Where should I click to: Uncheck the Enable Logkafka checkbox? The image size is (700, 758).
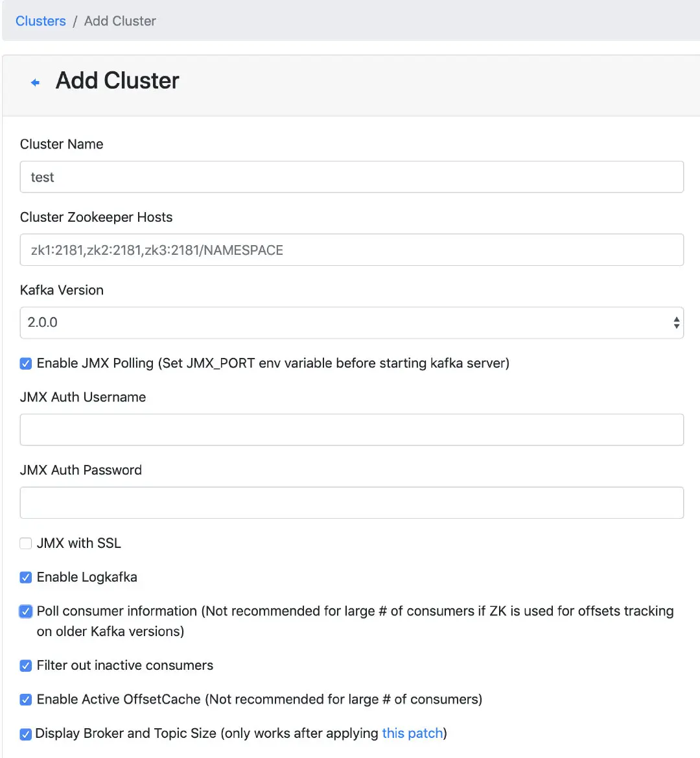[26, 577]
